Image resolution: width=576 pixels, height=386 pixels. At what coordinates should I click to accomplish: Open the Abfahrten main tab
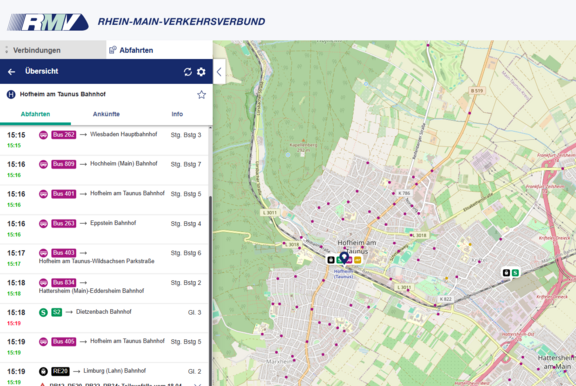click(x=159, y=50)
